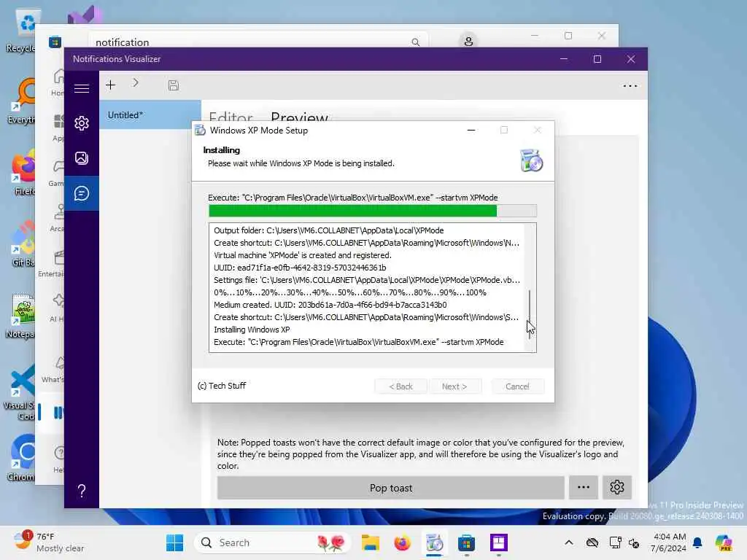Show hidden tray icons chevron
Screen dimensions: 747x560
click(x=569, y=542)
